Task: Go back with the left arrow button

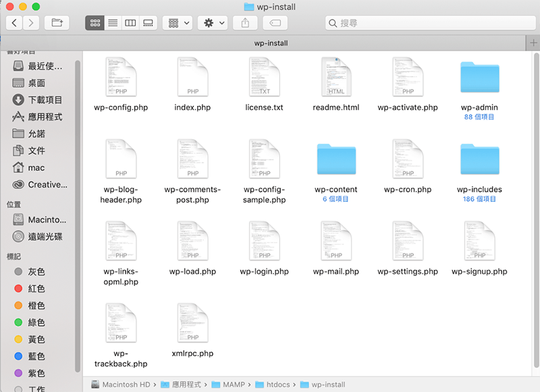Action: tap(14, 23)
